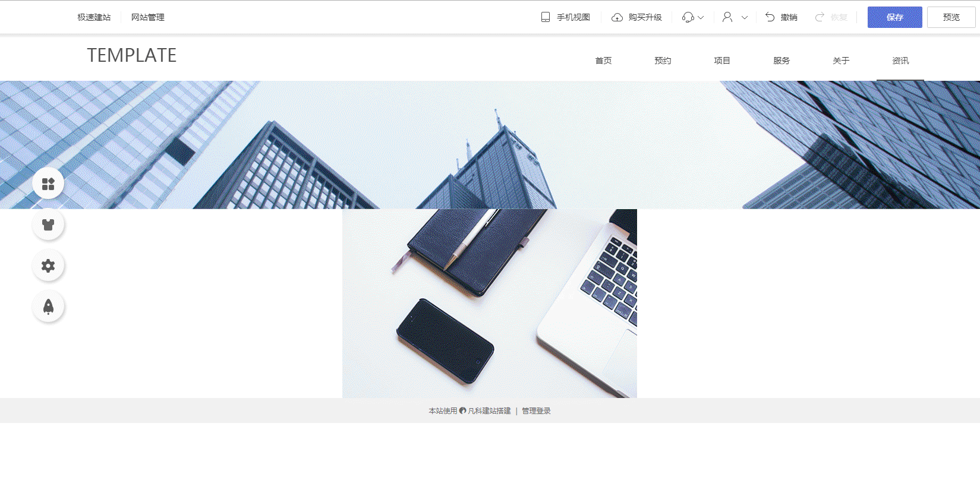Open 管理登录 footer link
The width and height of the screenshot is (980, 499).
[x=536, y=410]
